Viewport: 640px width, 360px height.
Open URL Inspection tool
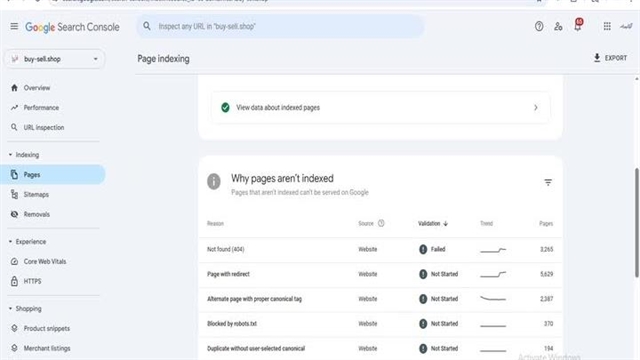click(x=44, y=127)
